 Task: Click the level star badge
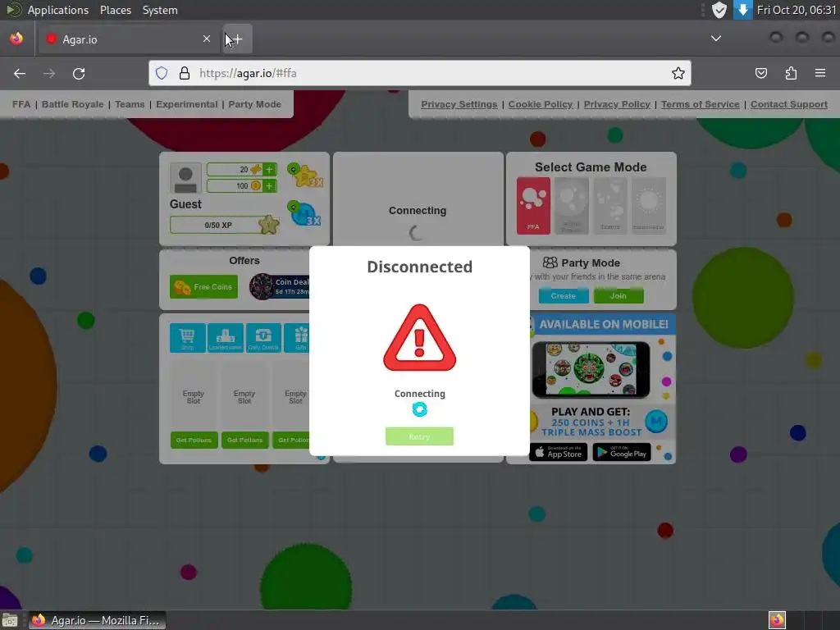click(269, 225)
